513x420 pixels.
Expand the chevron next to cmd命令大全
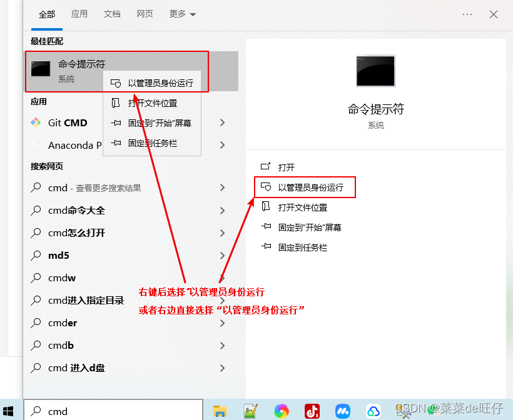[x=223, y=211]
